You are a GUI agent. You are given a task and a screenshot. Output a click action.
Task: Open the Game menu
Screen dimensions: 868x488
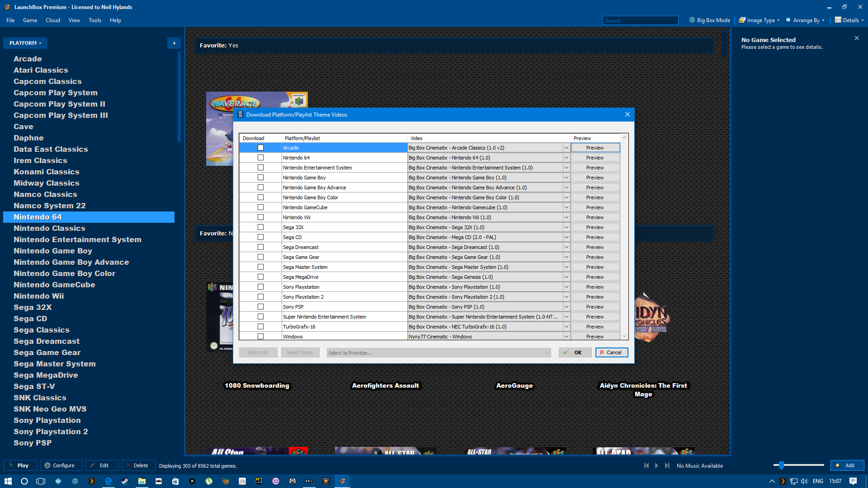pyautogui.click(x=30, y=20)
